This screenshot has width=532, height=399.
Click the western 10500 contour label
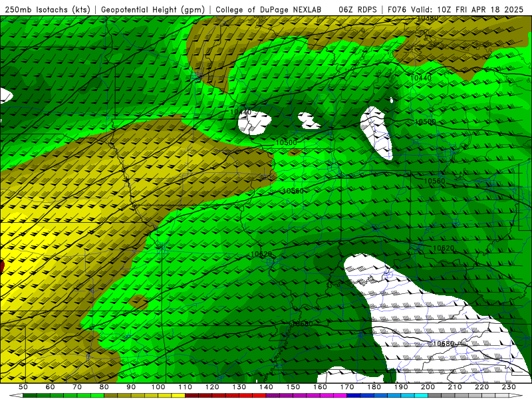pyautogui.click(x=287, y=142)
